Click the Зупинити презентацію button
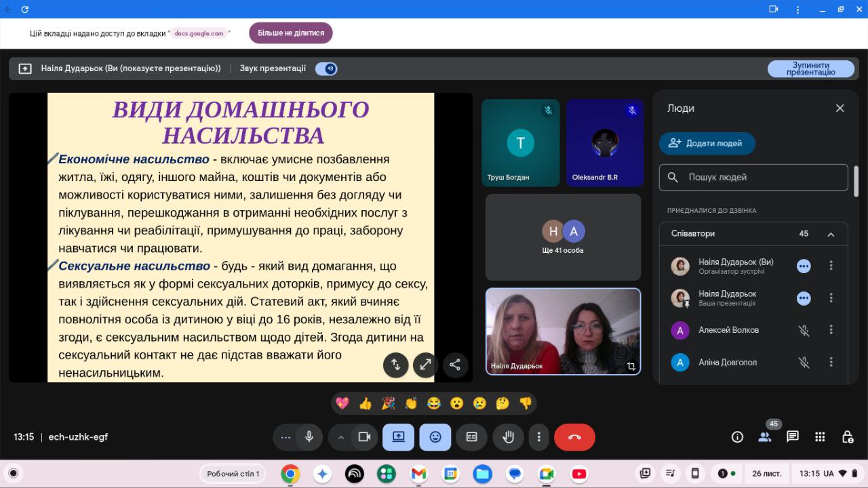Viewport: 868px width, 488px height. coord(810,68)
